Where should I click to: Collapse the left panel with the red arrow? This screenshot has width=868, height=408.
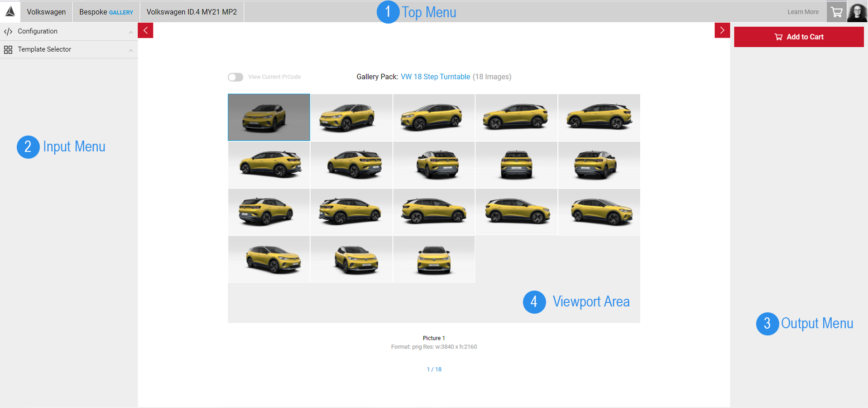pos(145,30)
